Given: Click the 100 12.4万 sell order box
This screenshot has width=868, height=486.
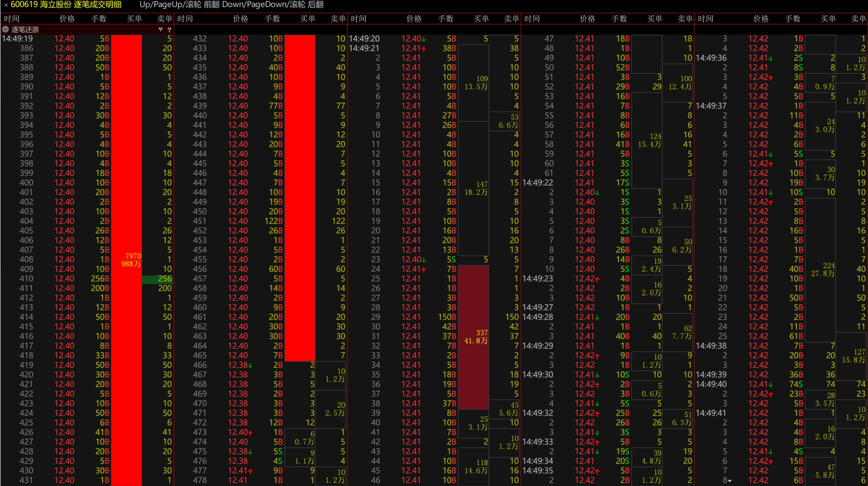Looking at the screenshot, I should (678, 83).
